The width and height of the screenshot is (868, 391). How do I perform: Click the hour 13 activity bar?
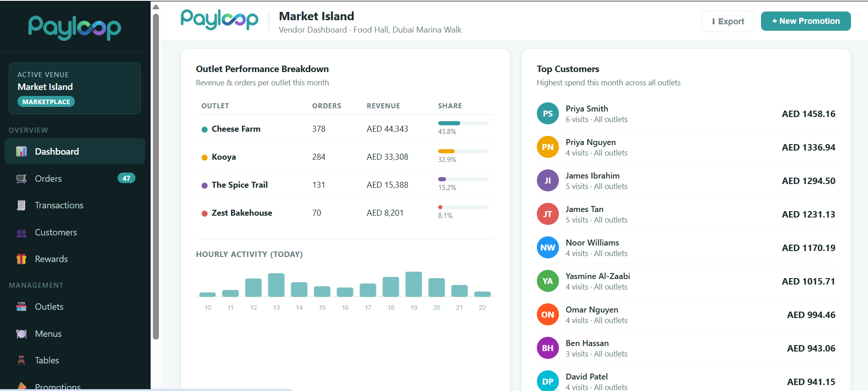point(276,285)
